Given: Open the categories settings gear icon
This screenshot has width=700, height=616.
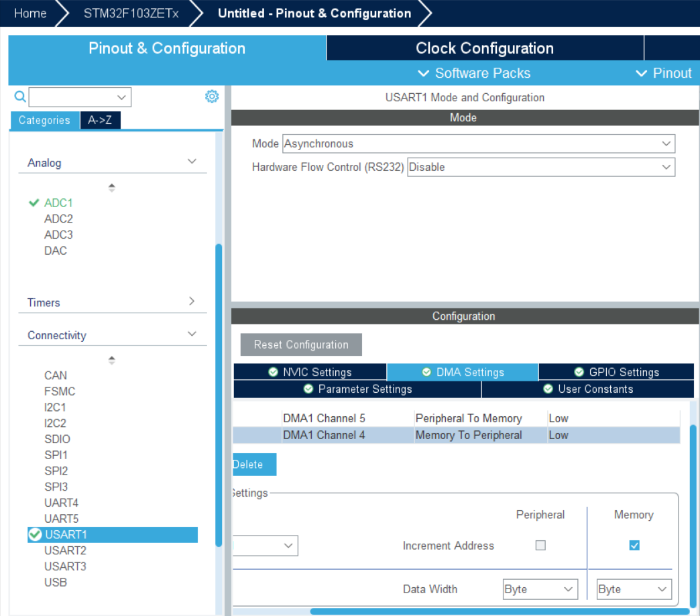Looking at the screenshot, I should coord(212,97).
